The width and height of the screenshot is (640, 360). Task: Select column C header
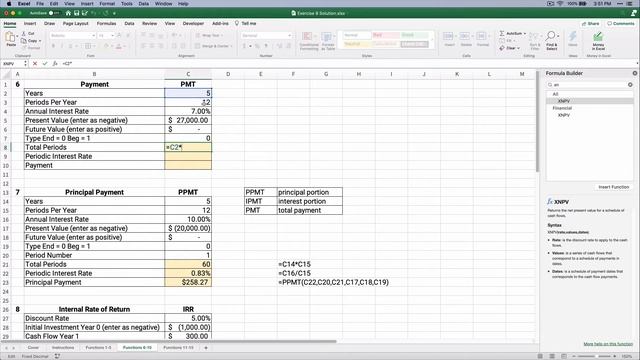click(188, 74)
